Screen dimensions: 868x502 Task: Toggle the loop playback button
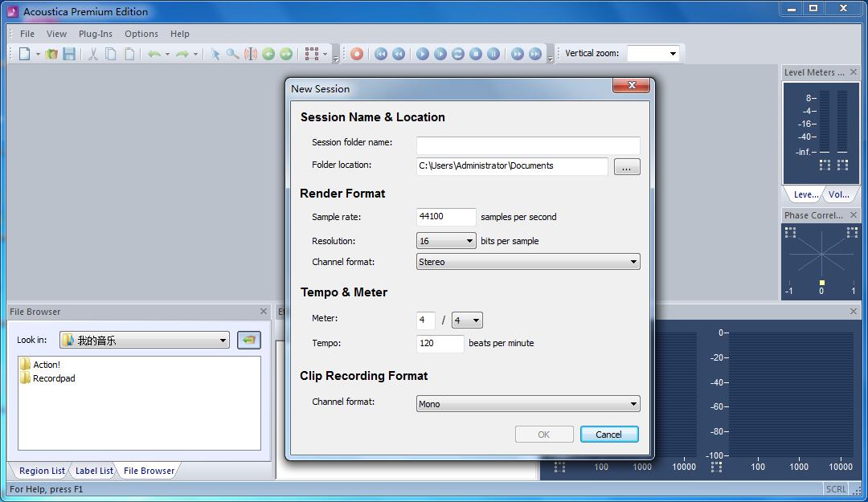458,54
